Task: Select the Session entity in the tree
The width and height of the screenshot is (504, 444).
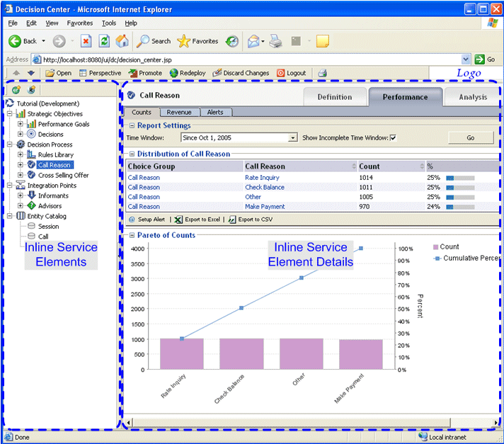Action: (x=43, y=227)
